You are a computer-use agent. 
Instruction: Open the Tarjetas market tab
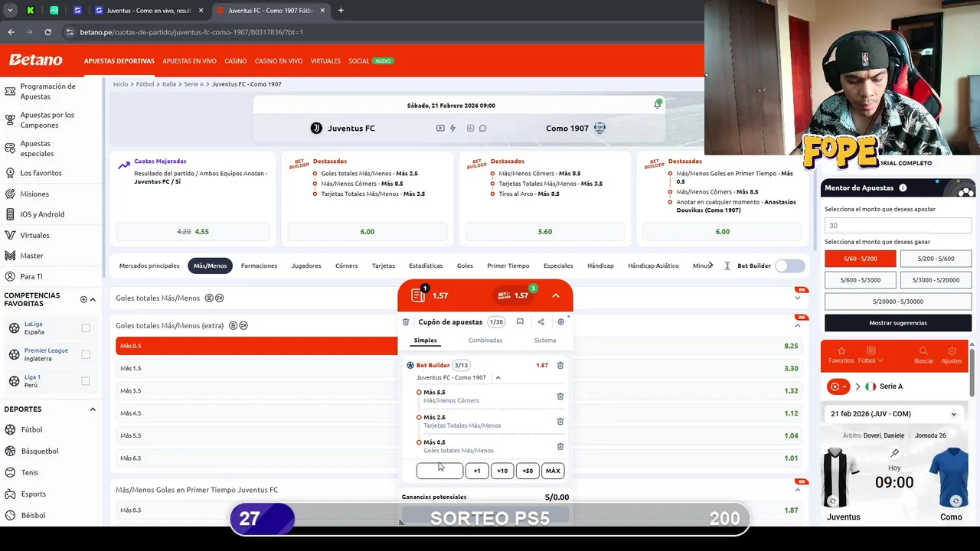(384, 266)
